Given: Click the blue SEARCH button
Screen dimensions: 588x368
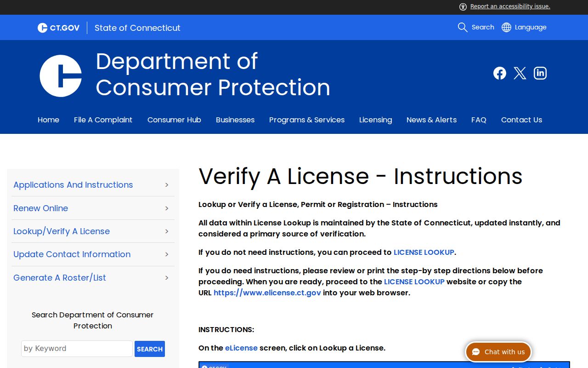Looking at the screenshot, I should 150,349.
